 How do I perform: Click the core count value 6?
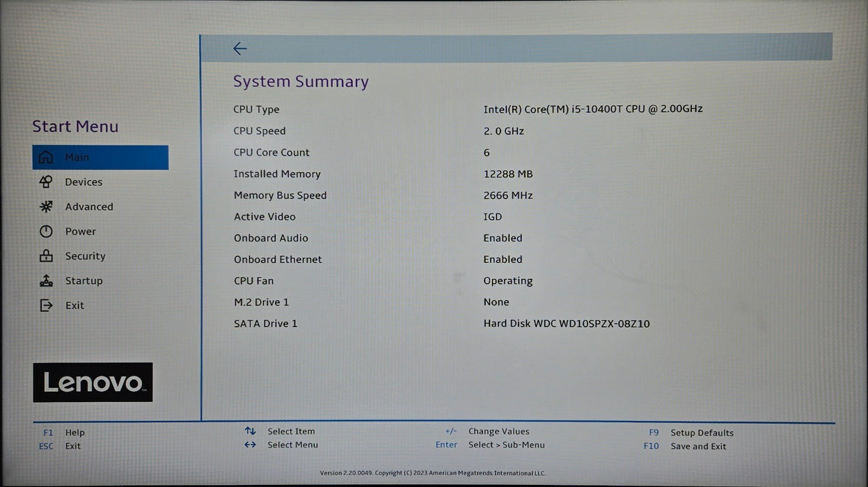pyautogui.click(x=487, y=152)
